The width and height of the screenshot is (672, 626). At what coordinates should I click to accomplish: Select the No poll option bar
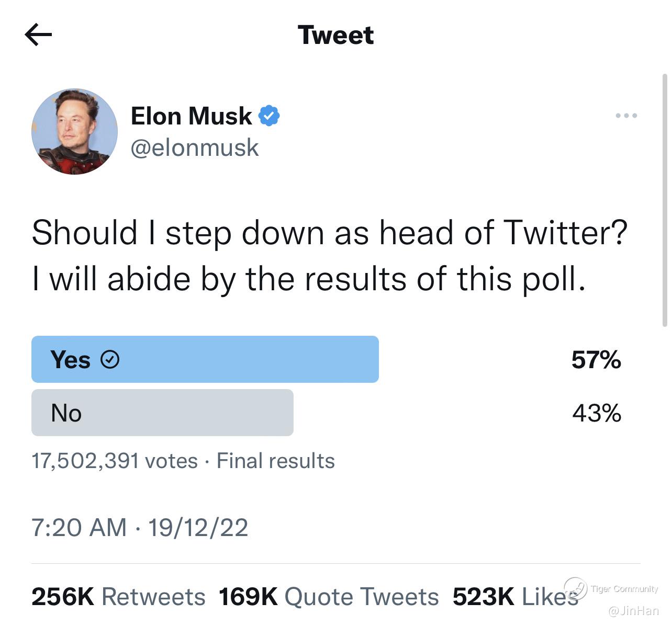coord(162,413)
